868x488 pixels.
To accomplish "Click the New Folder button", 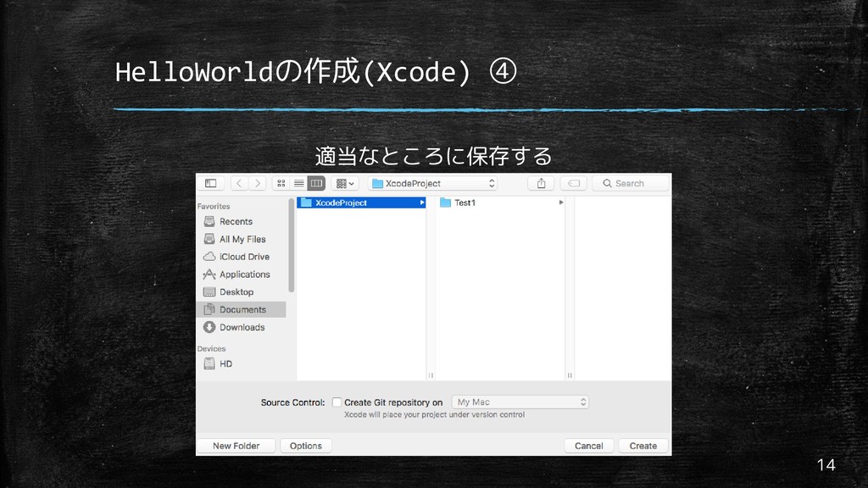I will [236, 446].
